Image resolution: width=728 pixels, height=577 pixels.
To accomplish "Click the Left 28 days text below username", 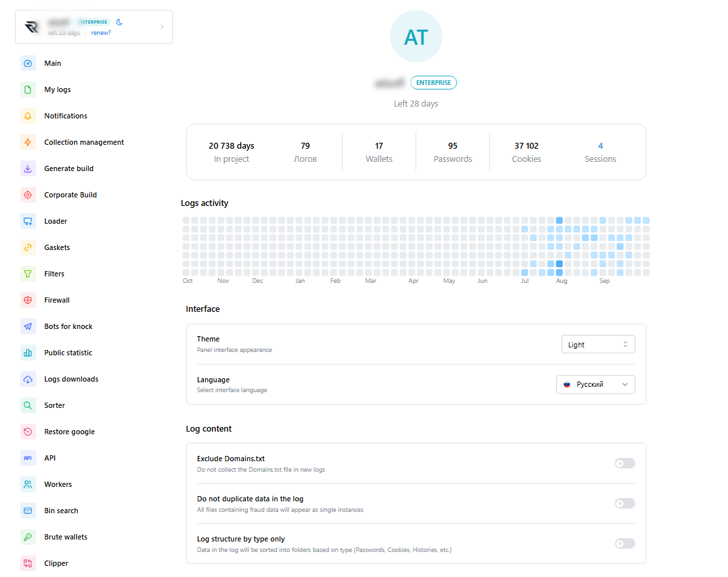I will coord(416,103).
